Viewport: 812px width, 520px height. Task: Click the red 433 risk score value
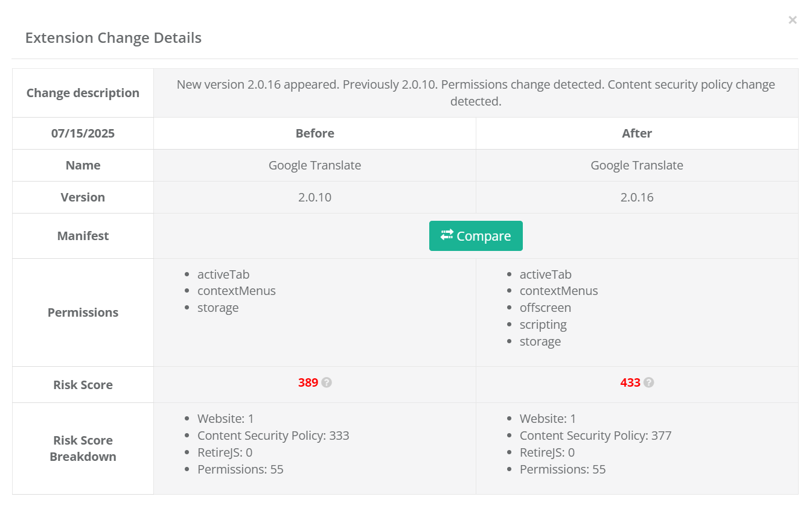point(630,382)
